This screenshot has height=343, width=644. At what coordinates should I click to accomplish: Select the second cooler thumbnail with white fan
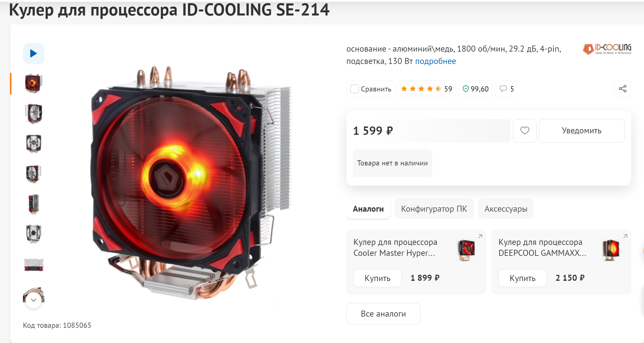tap(34, 114)
